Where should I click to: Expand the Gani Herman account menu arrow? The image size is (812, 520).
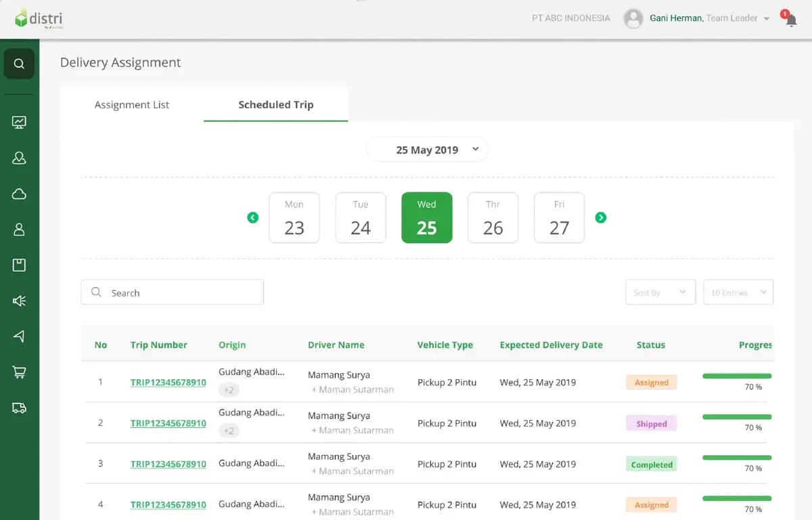click(x=767, y=19)
